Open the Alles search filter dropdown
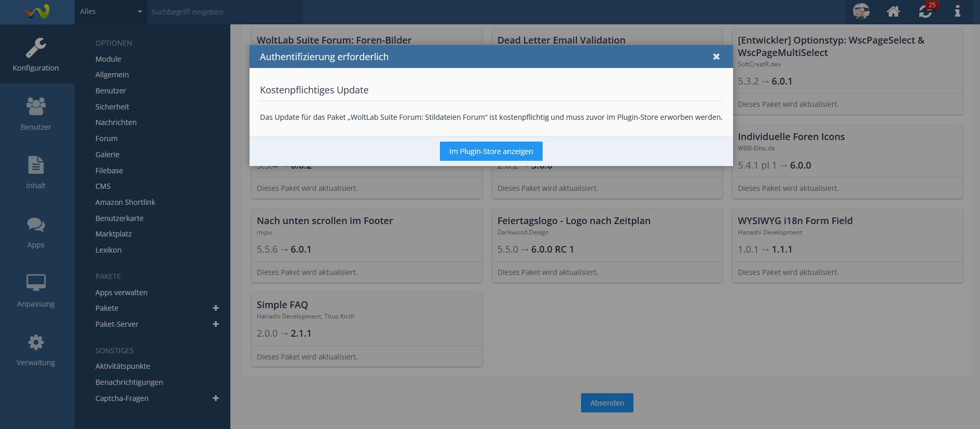980x429 pixels. (111, 11)
